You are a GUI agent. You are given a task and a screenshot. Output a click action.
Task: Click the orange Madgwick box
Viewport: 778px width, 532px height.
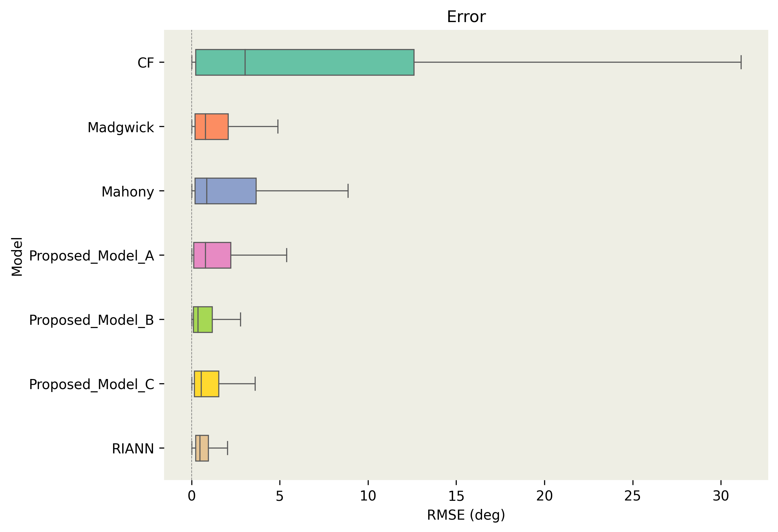(217, 127)
